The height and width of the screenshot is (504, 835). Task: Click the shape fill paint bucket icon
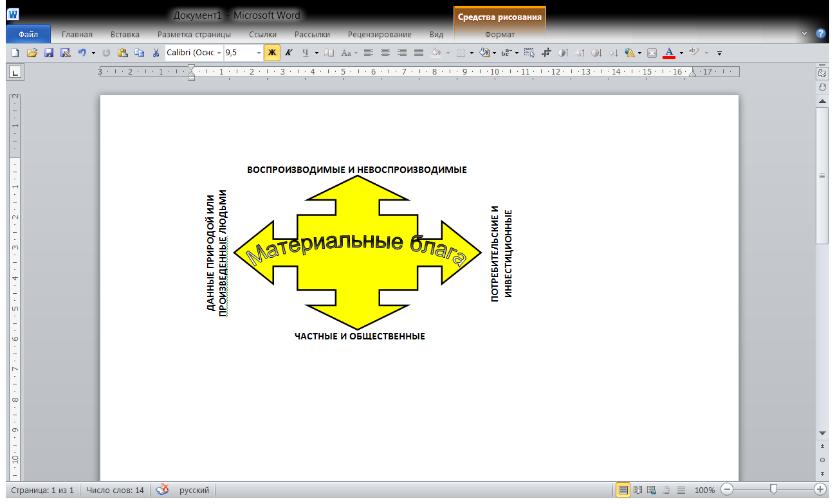[484, 53]
